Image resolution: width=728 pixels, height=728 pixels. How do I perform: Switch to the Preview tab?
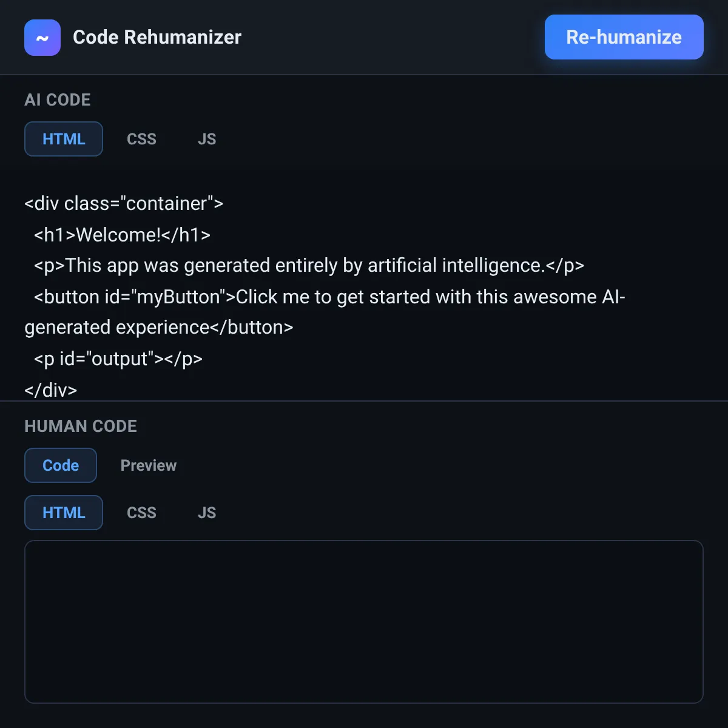tap(149, 465)
